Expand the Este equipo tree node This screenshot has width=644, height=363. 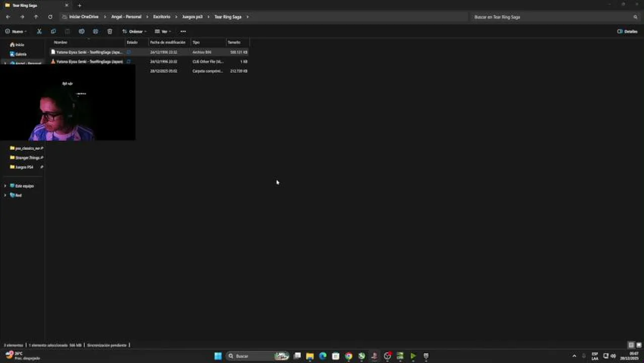pos(6,186)
